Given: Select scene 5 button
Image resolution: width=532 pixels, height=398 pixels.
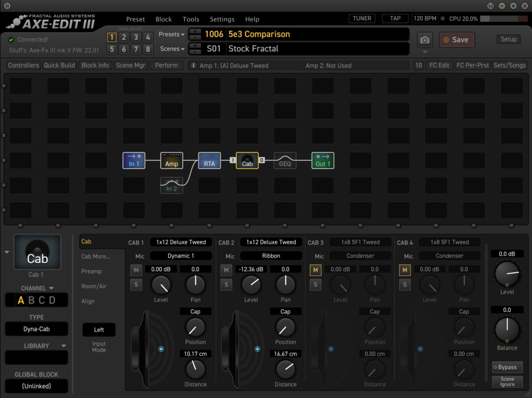Looking at the screenshot, I should tap(112, 49).
